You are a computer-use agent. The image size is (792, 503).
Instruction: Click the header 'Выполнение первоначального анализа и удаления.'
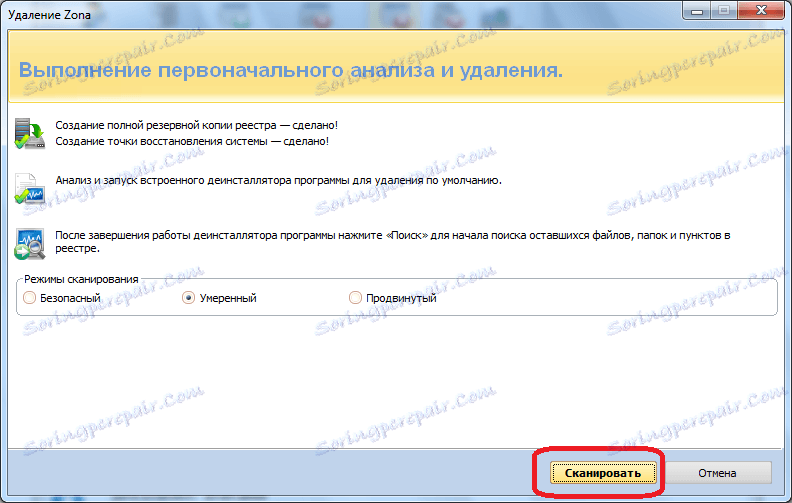tap(291, 70)
